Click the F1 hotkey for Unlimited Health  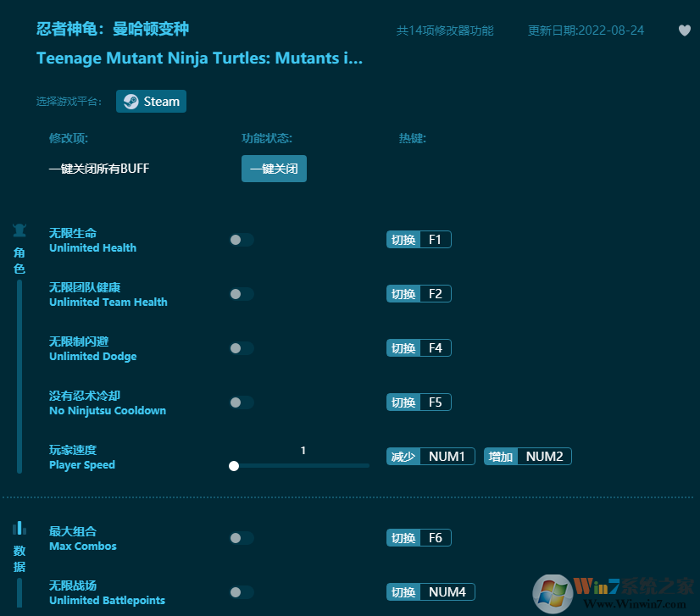point(435,240)
